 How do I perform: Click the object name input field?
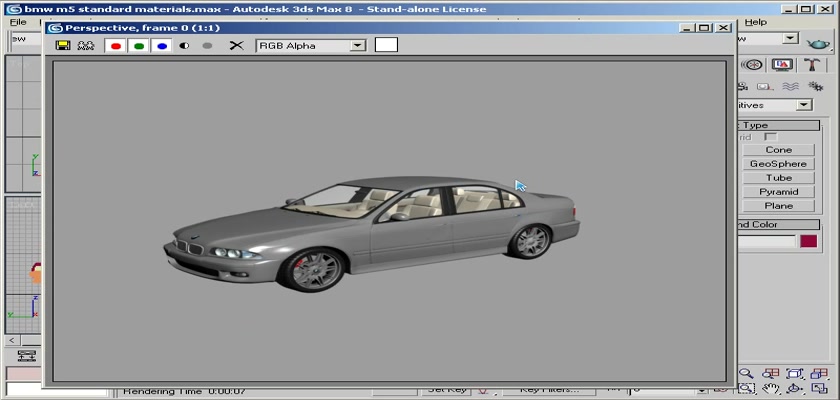pyautogui.click(x=766, y=241)
